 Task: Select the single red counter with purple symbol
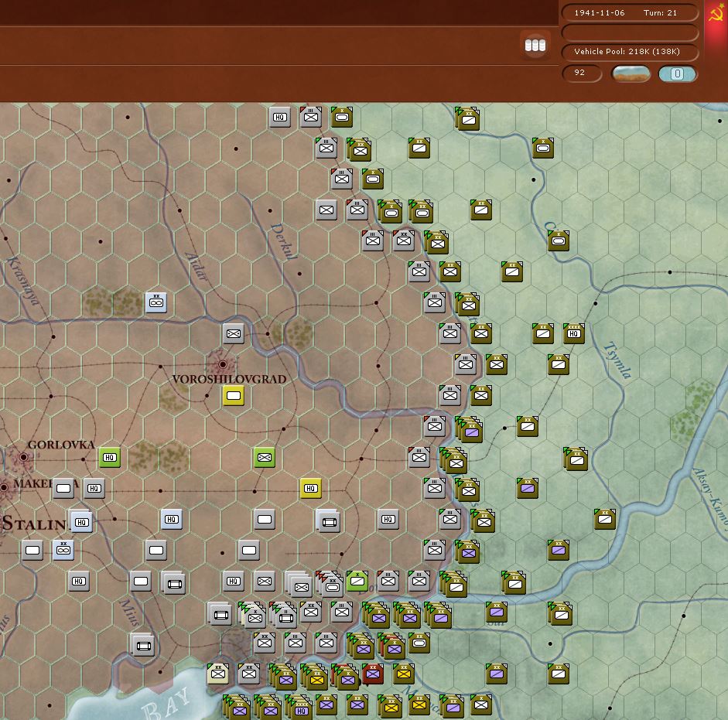[372, 674]
